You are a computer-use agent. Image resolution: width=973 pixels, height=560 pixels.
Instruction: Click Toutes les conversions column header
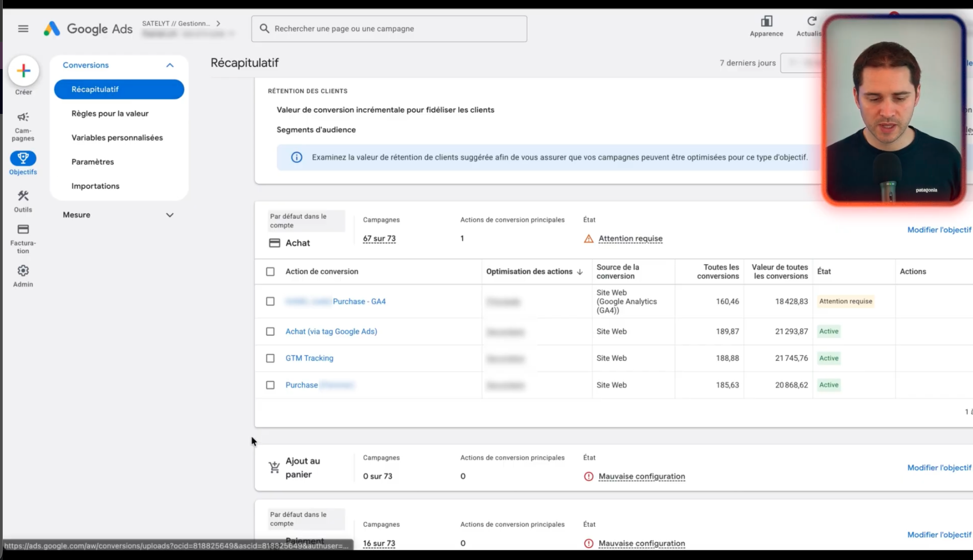[x=718, y=272]
